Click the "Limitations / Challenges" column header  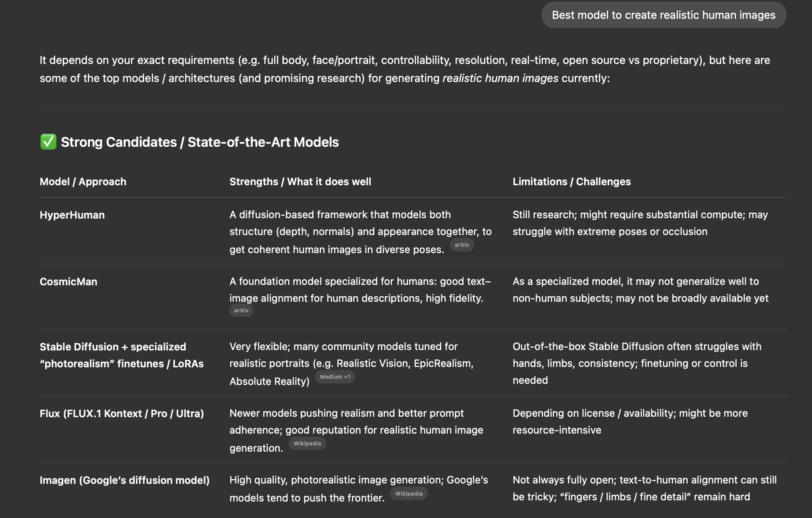tap(572, 182)
